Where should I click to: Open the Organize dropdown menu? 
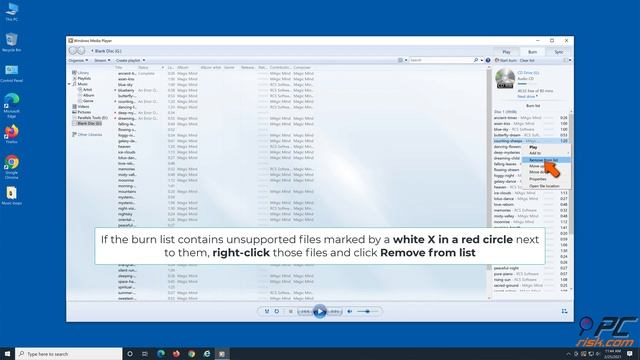pyautogui.click(x=78, y=60)
